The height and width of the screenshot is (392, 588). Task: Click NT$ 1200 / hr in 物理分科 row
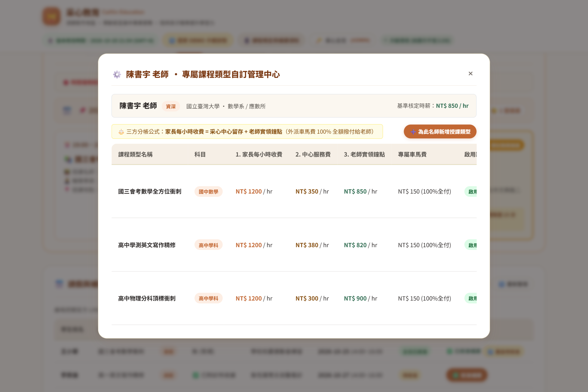point(254,298)
